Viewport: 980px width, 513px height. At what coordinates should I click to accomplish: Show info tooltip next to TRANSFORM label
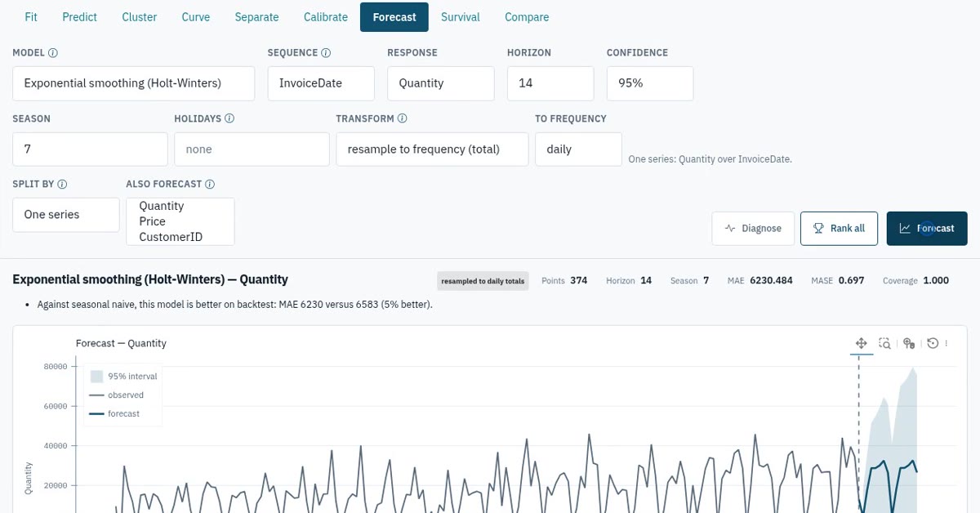[x=403, y=118]
